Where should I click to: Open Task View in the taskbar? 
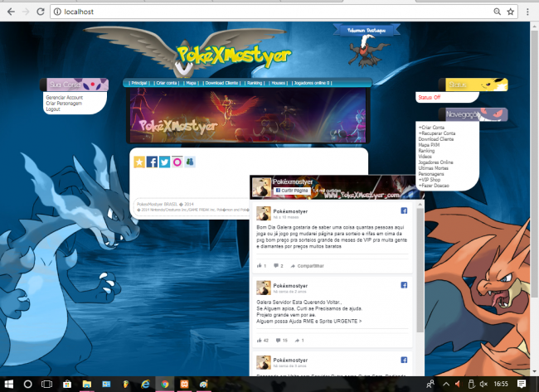point(46,384)
